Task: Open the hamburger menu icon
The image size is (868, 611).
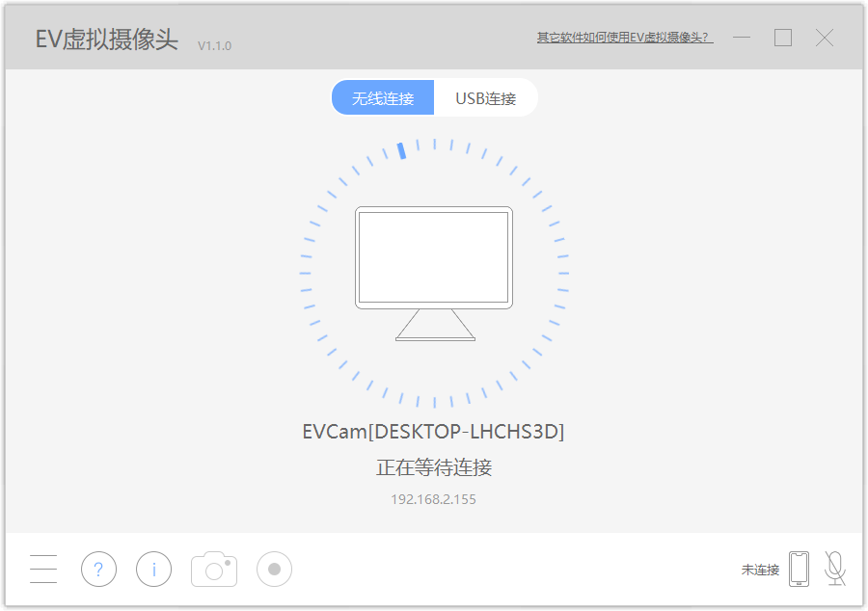Action: point(42,569)
